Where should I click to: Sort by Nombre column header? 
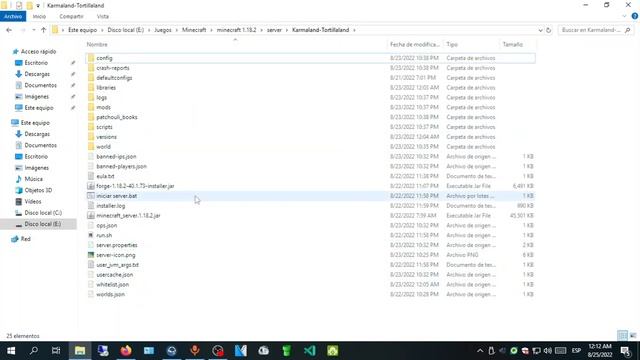pyautogui.click(x=97, y=44)
